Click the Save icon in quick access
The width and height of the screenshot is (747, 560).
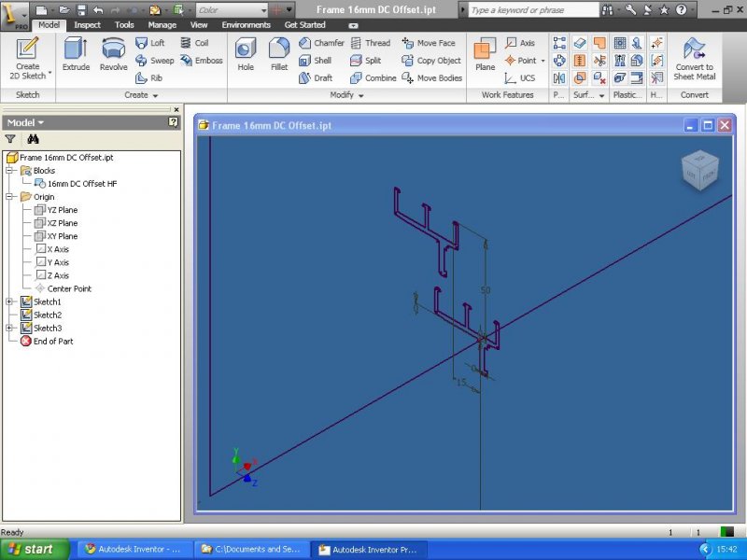[81, 9]
